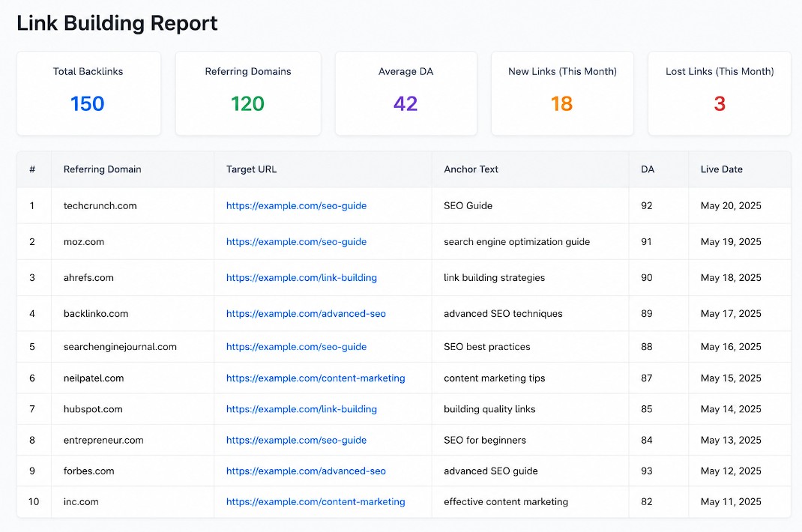The image size is (802, 532).
Task: Open the seo-guide link in the moz.com row
Action: pyautogui.click(x=296, y=241)
